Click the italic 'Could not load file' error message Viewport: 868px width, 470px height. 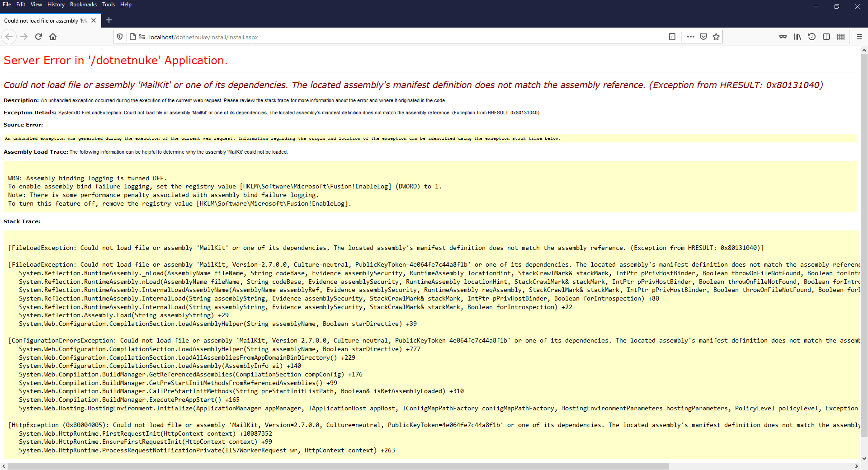pos(413,85)
